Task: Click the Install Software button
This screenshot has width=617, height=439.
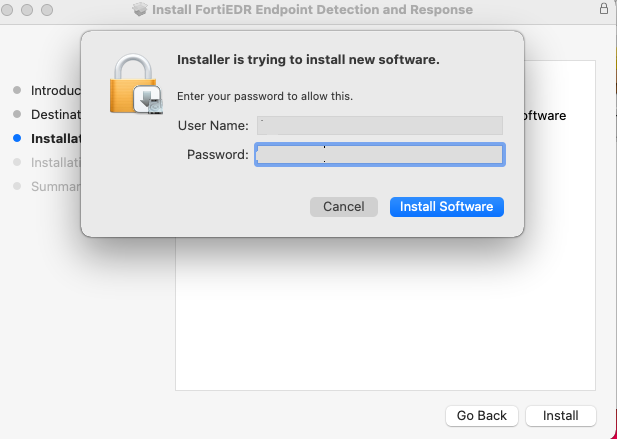Action: click(x=446, y=206)
